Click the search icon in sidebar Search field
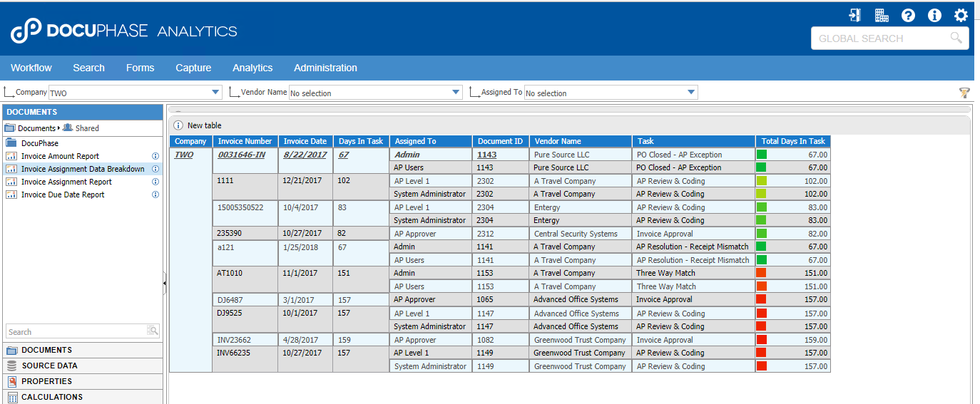980x404 pixels. (152, 331)
